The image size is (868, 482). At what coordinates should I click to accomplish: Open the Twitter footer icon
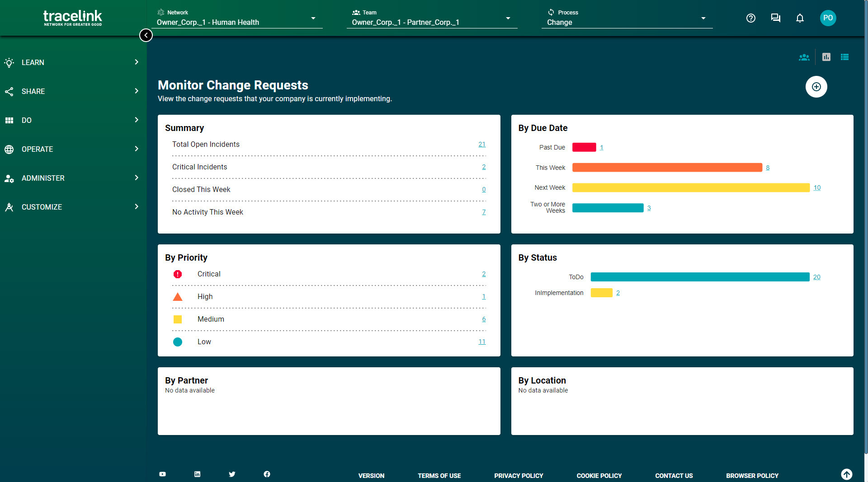(232, 474)
